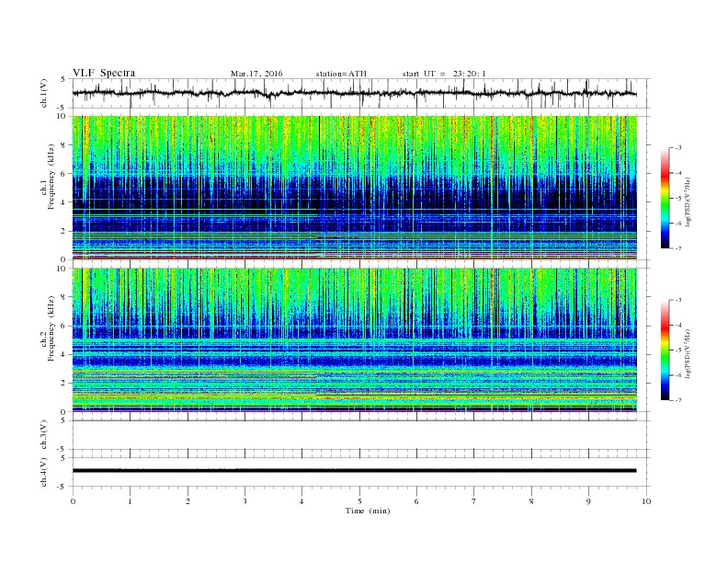Click the flat ch.4 voltage trace
Image resolution: width=728 pixels, height=563 pixels.
coord(355,471)
